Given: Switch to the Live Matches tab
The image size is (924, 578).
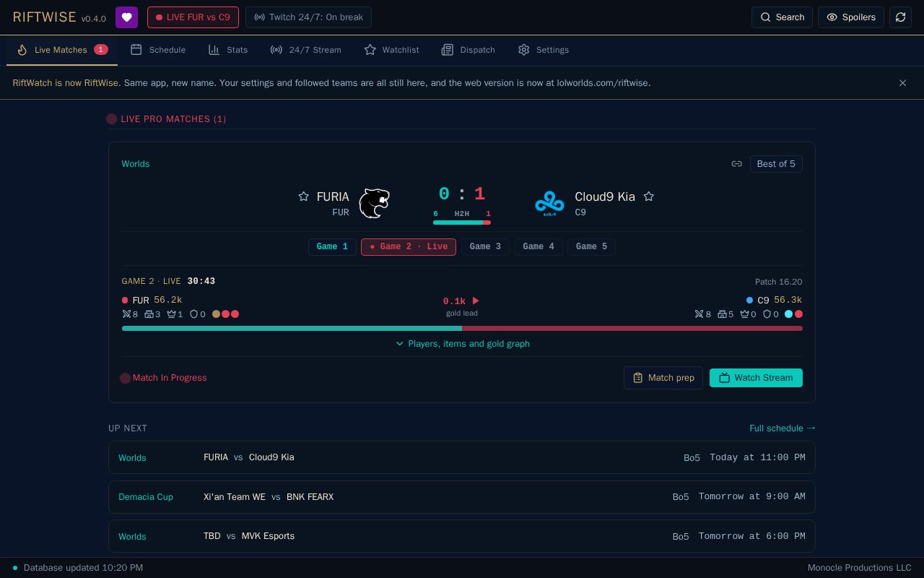Looking at the screenshot, I should pos(62,50).
